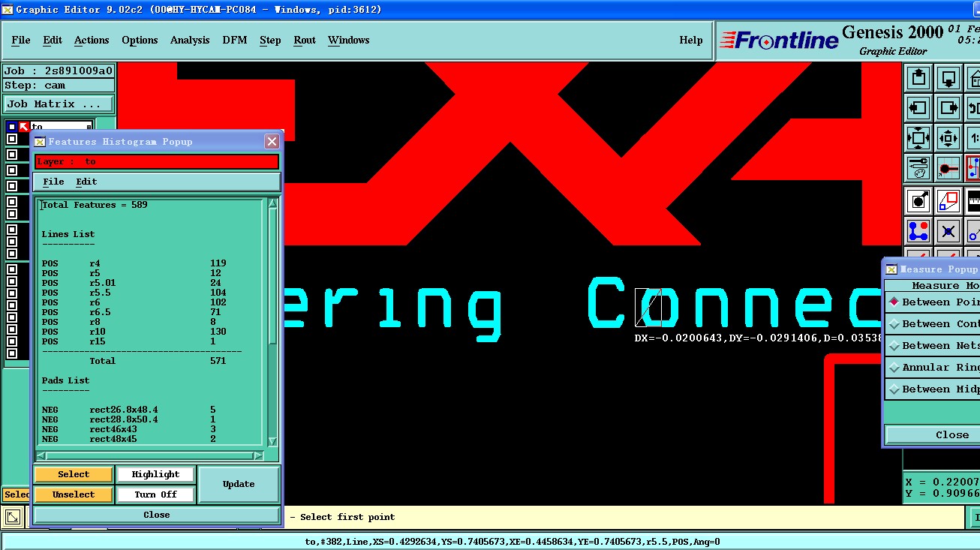The height and width of the screenshot is (550, 980).
Task: Open the File menu in main menu bar
Action: pos(21,40)
